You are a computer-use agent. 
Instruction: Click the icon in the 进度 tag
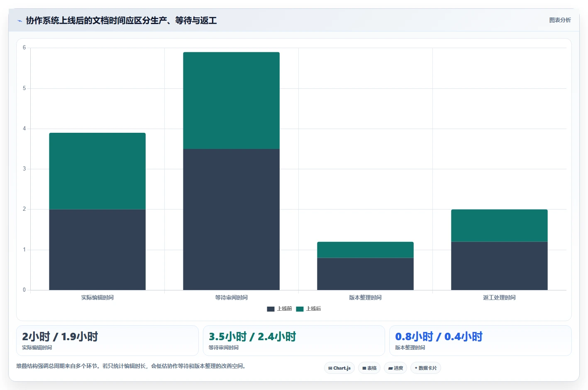tap(390, 368)
